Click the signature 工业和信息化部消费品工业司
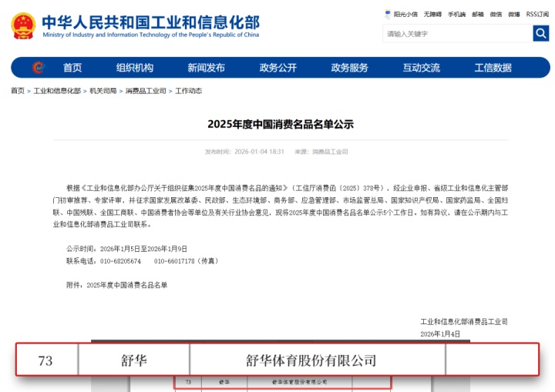The image size is (555, 392). [x=464, y=322]
